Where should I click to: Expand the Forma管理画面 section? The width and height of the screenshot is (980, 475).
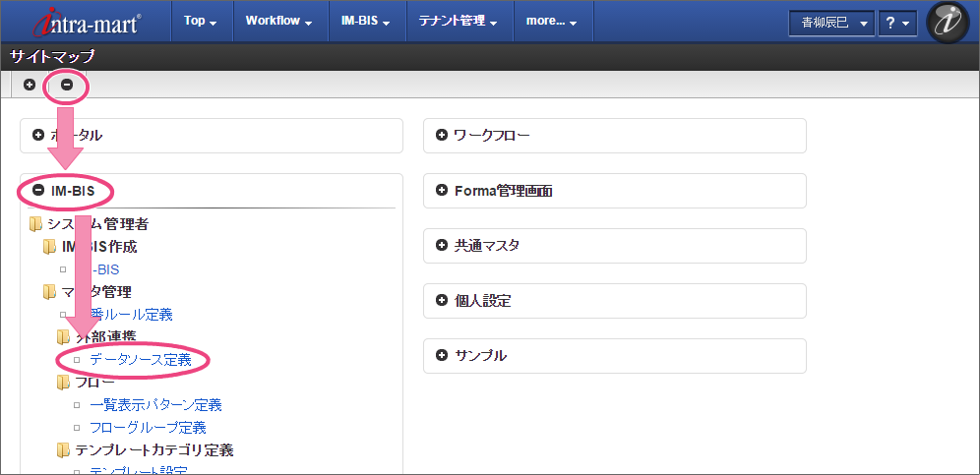[x=441, y=191]
